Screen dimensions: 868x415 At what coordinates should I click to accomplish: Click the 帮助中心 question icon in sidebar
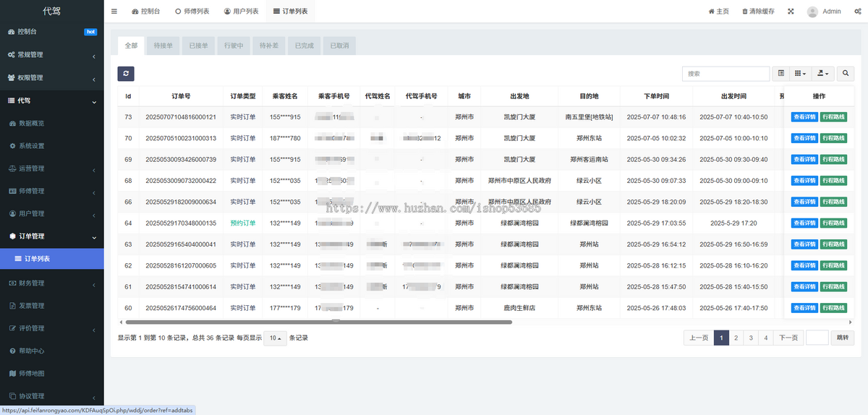pos(12,351)
